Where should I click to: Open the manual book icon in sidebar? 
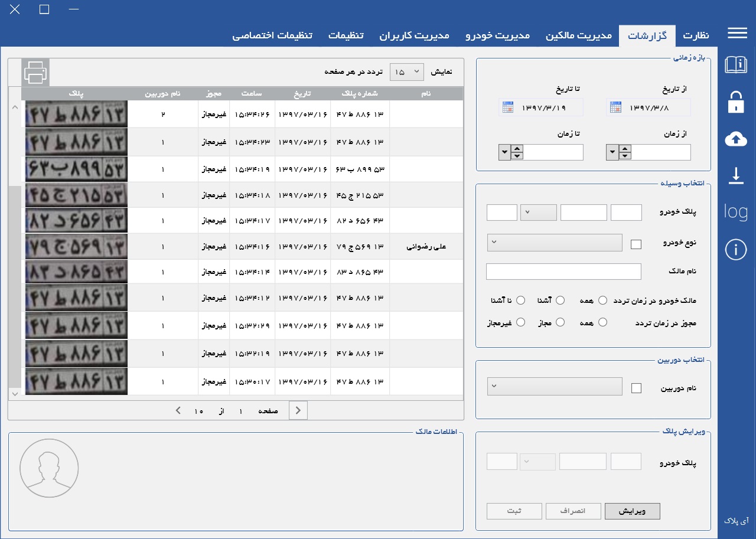coord(736,65)
